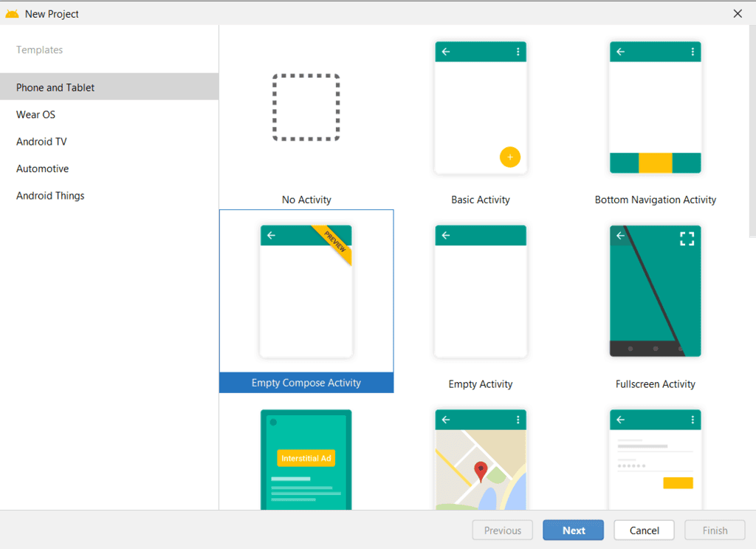This screenshot has width=756, height=549.
Task: Click the red map pin in Google Maps preview
Action: point(481,467)
